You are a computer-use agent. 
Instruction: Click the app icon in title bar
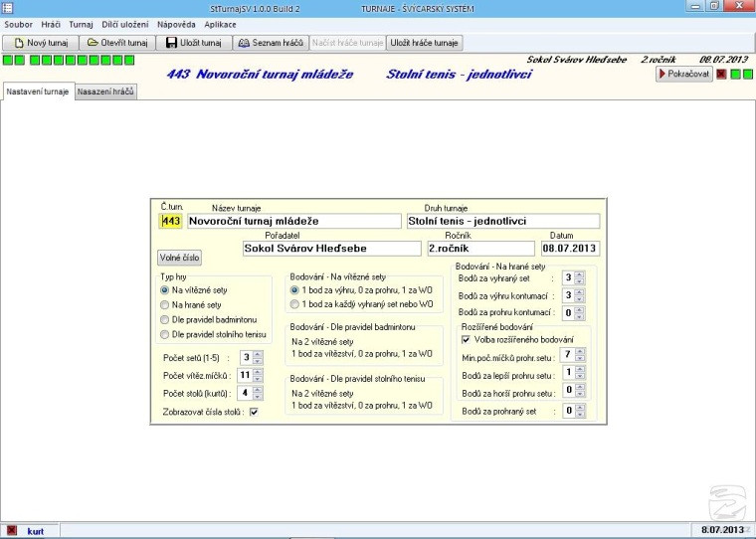coord(7,8)
